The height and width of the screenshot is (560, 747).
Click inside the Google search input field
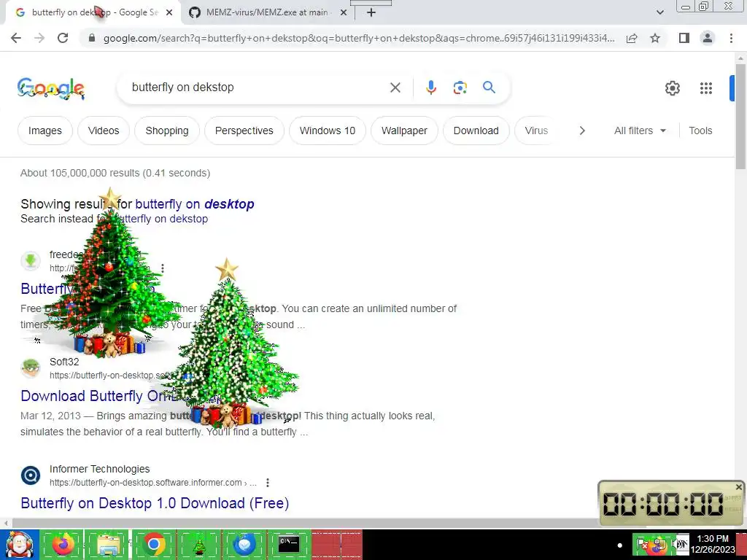[258, 87]
